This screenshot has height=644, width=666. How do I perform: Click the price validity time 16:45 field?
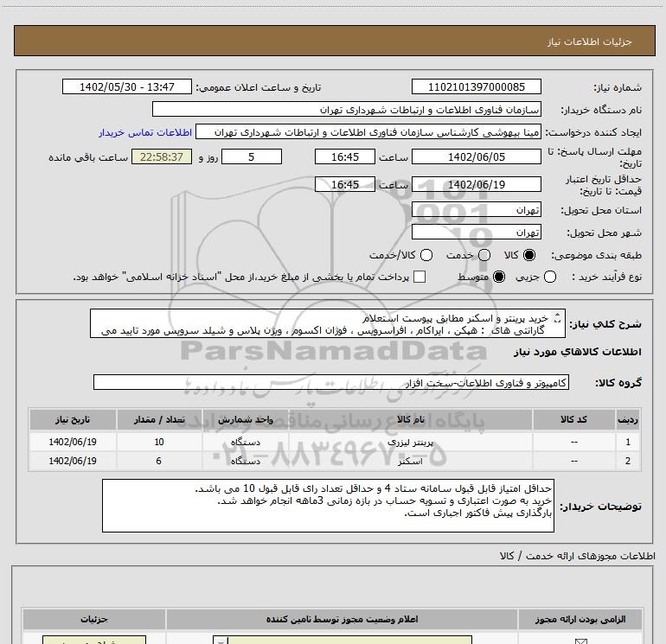pos(345,184)
